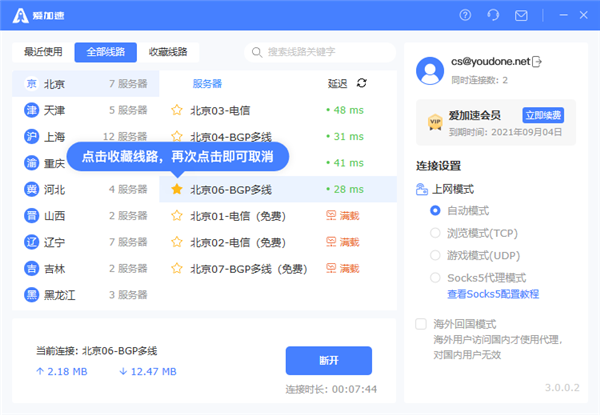
Task: Click 满载 icon on 北京01-电信 row
Action: pos(331,215)
